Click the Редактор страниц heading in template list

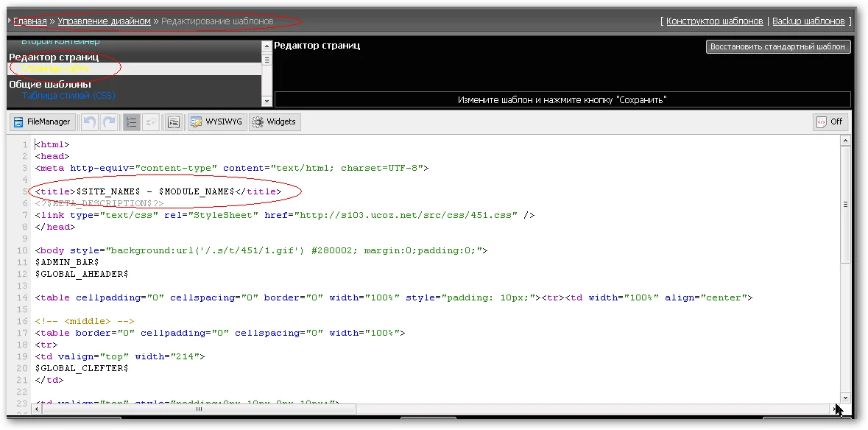click(54, 57)
